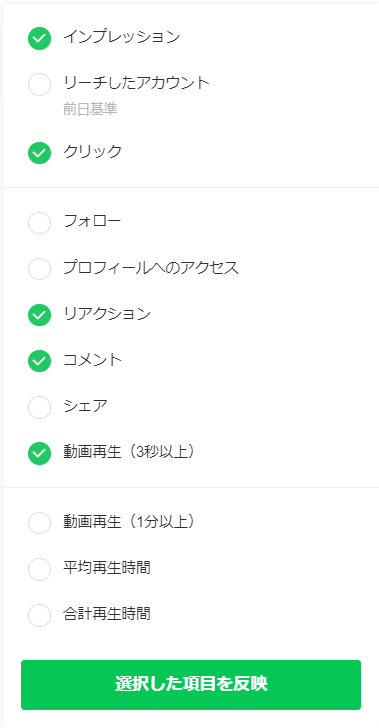Enable the プロフィールへのアクセス checkbox

[39, 269]
